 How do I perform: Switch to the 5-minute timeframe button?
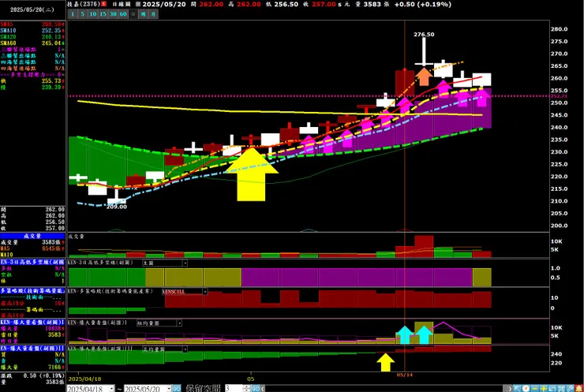(x=82, y=14)
